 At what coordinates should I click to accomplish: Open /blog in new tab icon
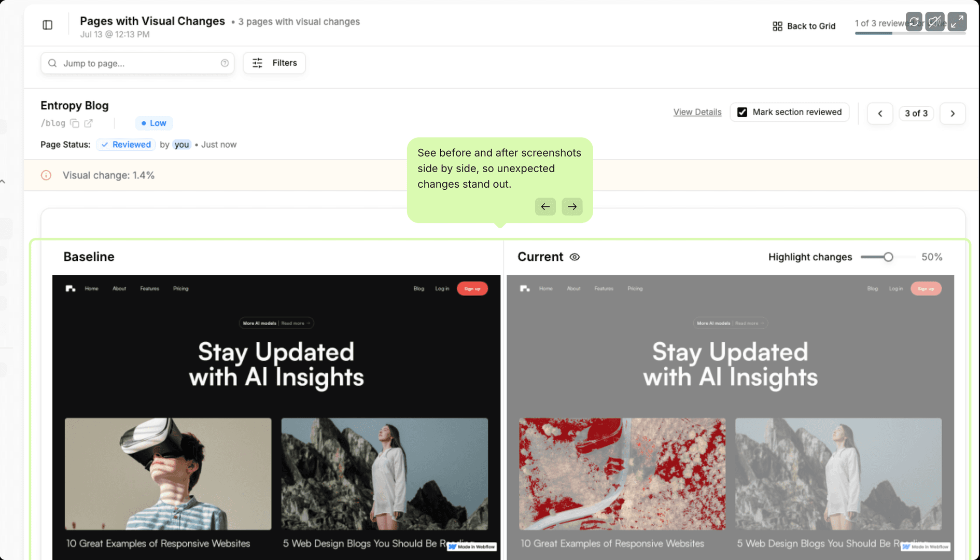tap(89, 123)
